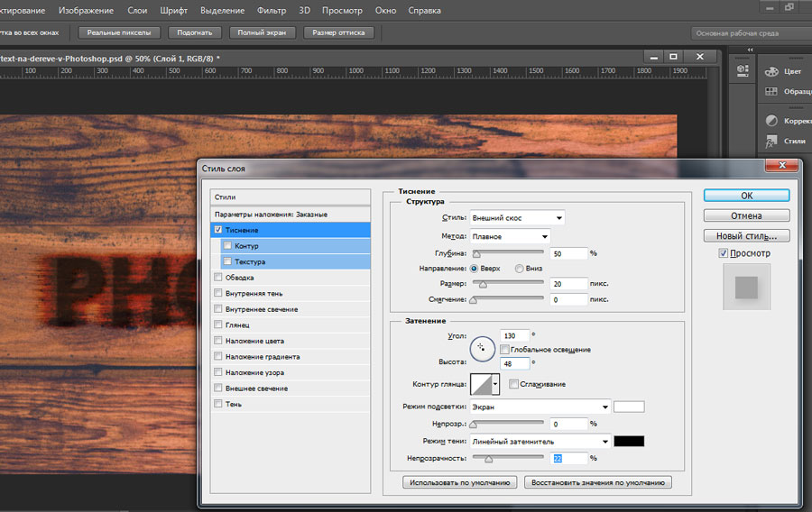
Task: Minimize the document window text-na-dereve
Action: [x=654, y=57]
